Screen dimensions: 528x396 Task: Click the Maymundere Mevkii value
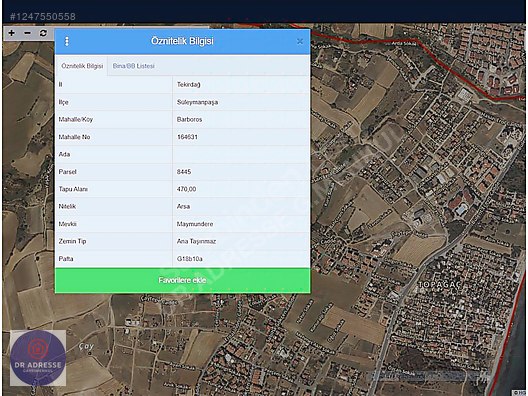tap(195, 224)
